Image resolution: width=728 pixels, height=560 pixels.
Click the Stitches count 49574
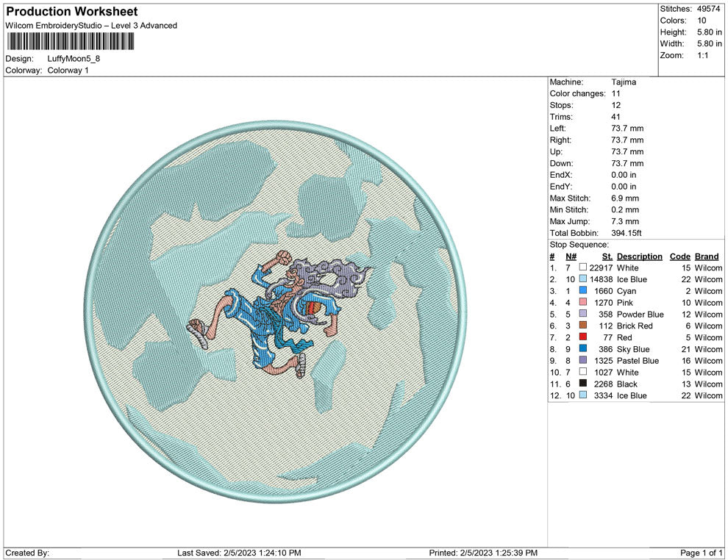click(710, 9)
